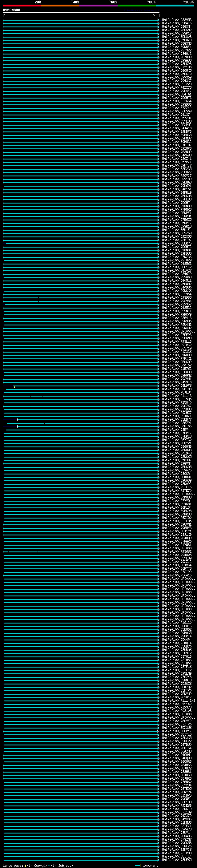Select hit label UniRef100_C4J410
This screenshot has height=868, width=197.
pyautogui.click(x=176, y=128)
